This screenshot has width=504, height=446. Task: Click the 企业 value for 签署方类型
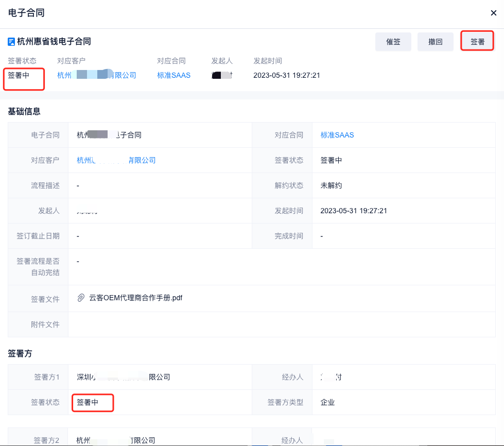[327, 402]
